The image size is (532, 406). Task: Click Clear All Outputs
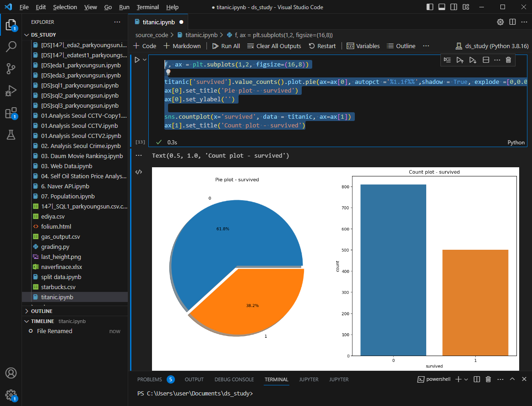tap(274, 46)
